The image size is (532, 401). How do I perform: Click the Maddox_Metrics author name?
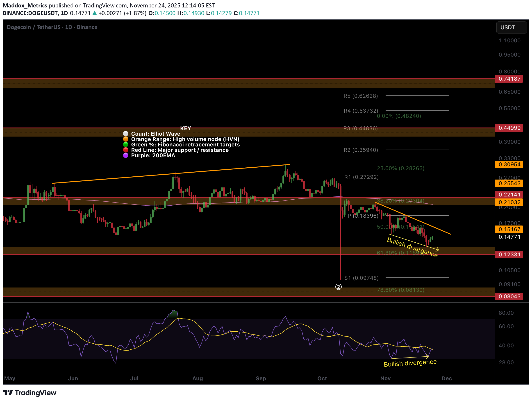tap(25, 5)
